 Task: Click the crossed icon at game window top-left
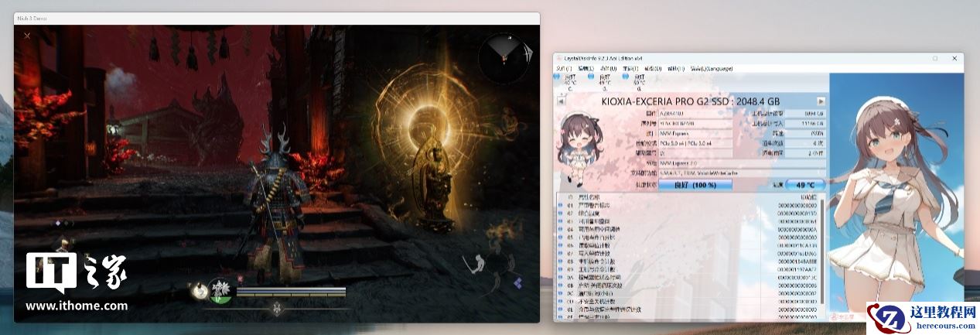27,34
